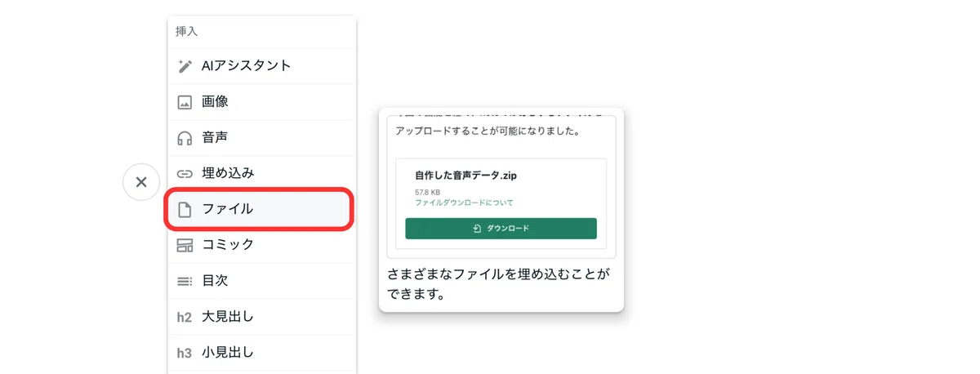Image resolution: width=980 pixels, height=374 pixels.
Task: Close the insert menu with X button
Action: (141, 182)
